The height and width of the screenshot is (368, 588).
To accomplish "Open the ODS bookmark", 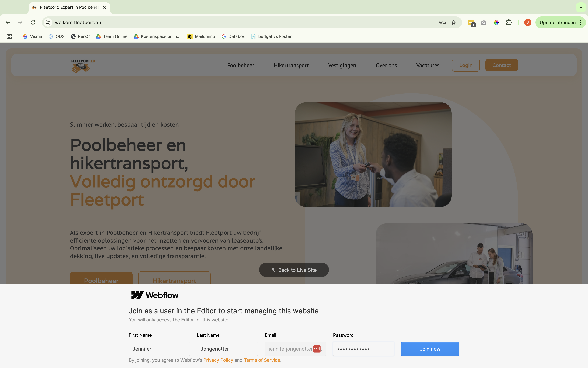I will pyautogui.click(x=57, y=36).
